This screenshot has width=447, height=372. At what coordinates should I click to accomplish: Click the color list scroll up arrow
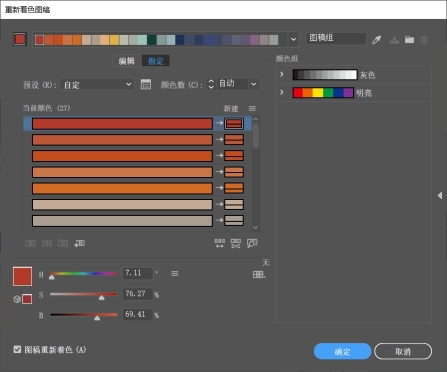(256, 119)
